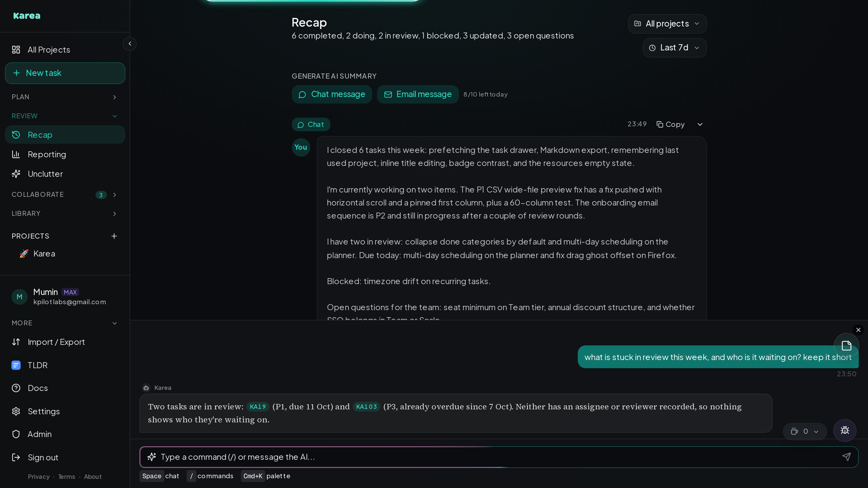
Task: Open the Reporting page
Action: click(65, 154)
